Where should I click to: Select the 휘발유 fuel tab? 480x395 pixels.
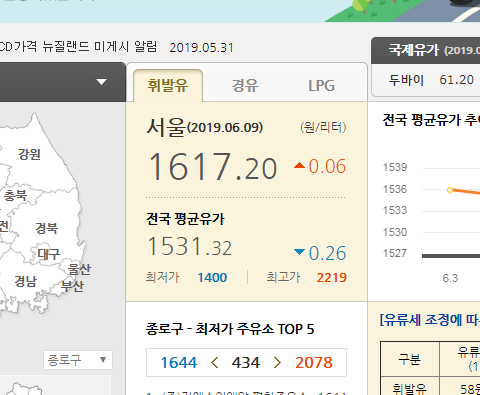[x=168, y=85]
